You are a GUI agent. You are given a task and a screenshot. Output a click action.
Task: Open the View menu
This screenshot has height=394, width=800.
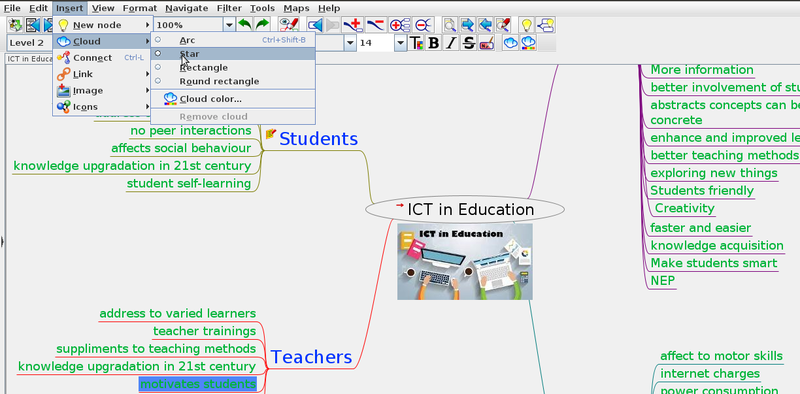[x=103, y=8]
